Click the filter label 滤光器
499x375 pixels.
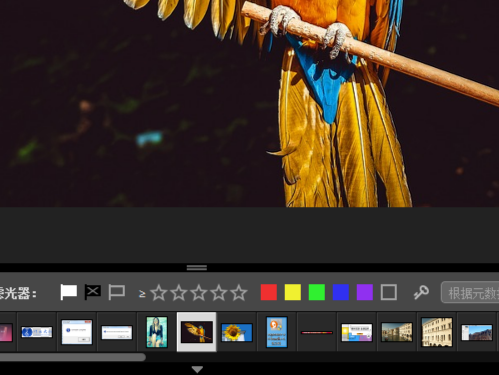tap(18, 293)
